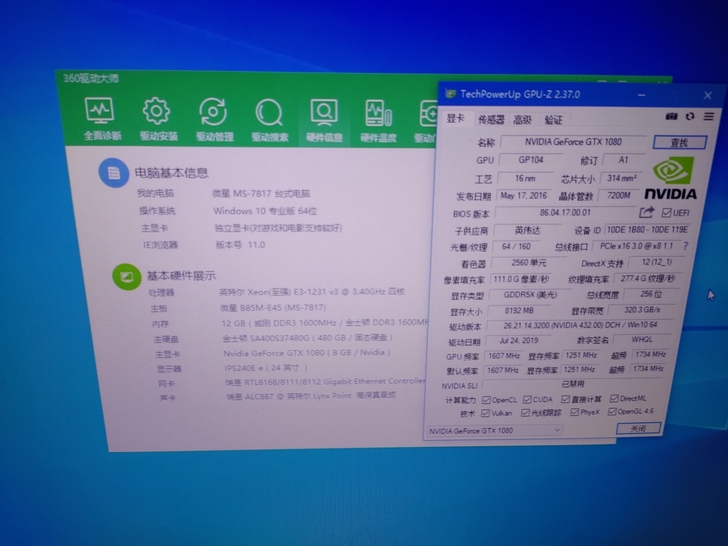Click the 8192 MB memory size value

pos(519,310)
